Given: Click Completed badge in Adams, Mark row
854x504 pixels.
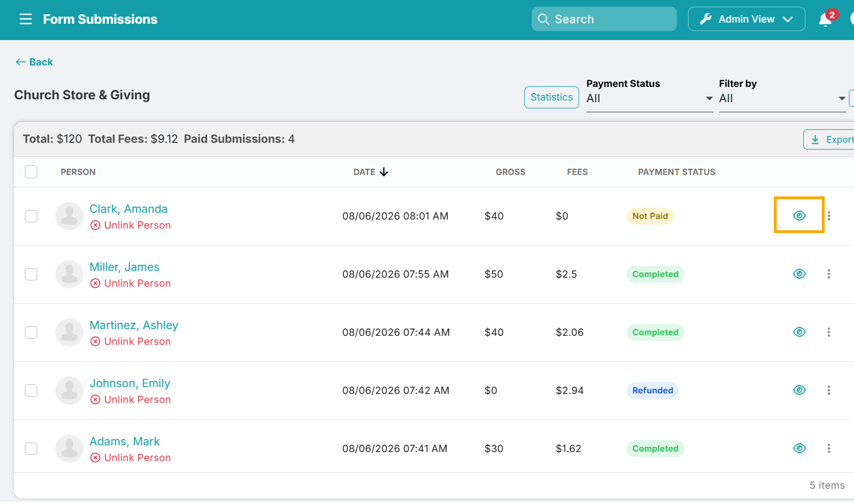Looking at the screenshot, I should tap(655, 449).
